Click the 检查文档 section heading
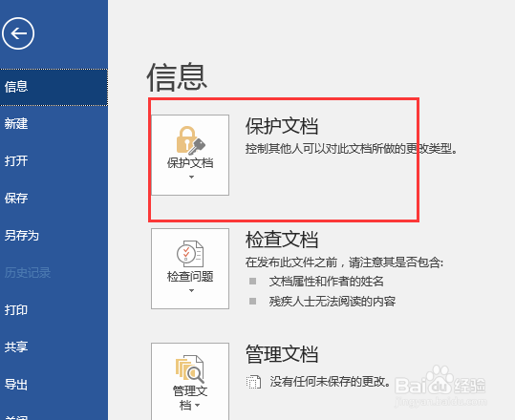 point(282,240)
